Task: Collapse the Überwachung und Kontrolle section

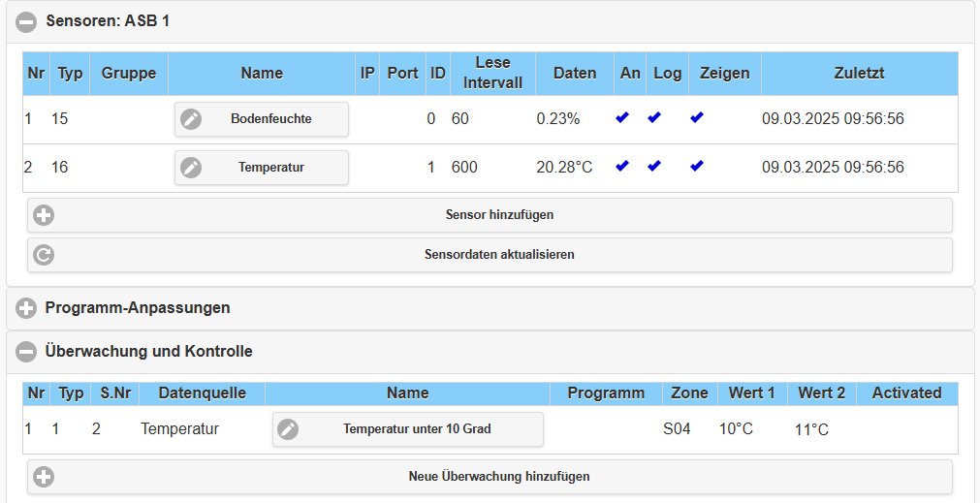Action: tap(26, 352)
